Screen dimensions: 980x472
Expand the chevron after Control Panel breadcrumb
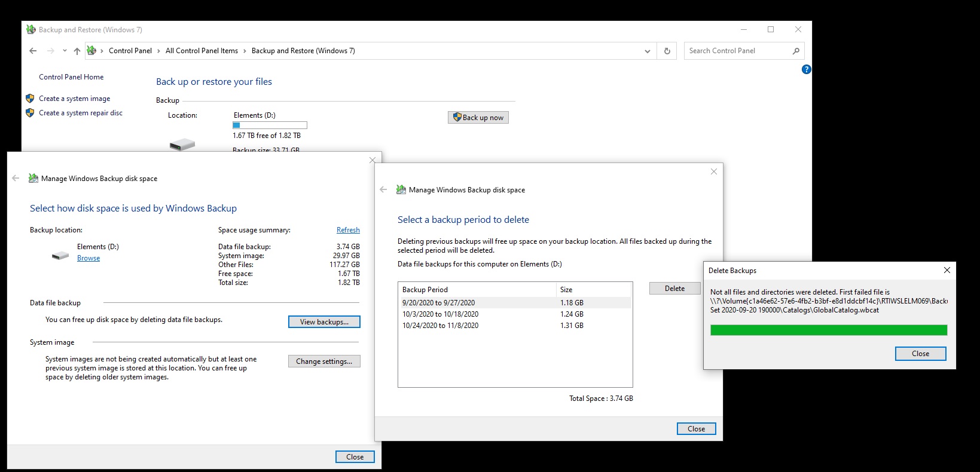158,51
